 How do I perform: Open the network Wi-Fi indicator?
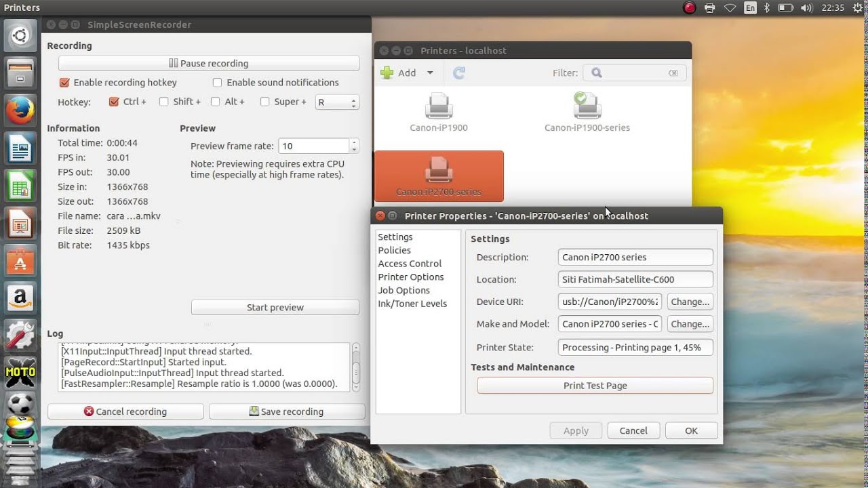pos(730,8)
